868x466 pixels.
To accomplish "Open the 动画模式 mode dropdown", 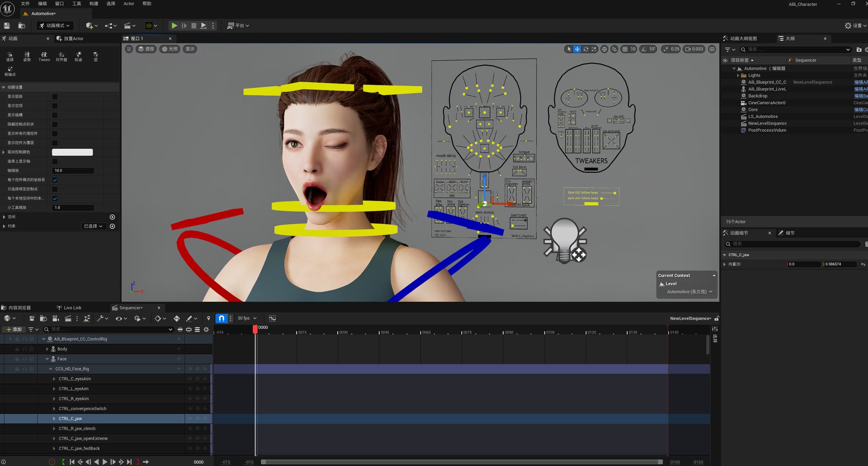I will (55, 26).
